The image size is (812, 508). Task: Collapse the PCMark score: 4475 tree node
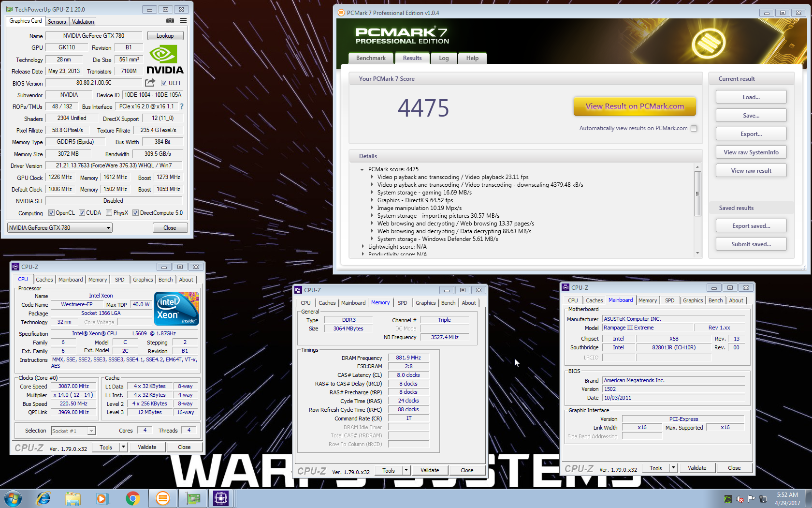(x=362, y=169)
